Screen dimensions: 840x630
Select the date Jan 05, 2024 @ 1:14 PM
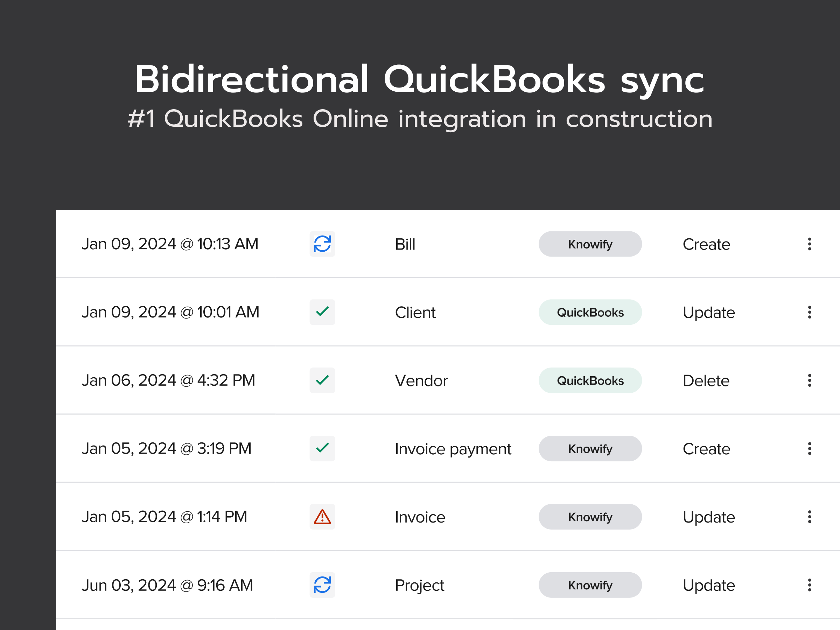(x=164, y=517)
